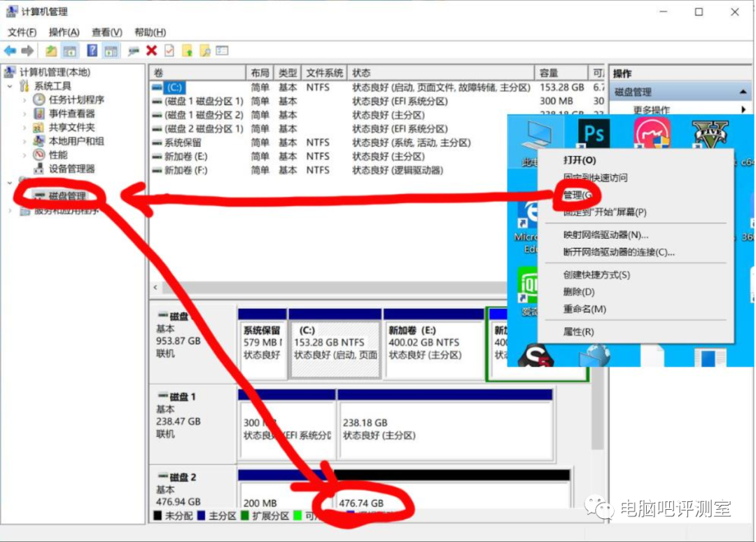The width and height of the screenshot is (756, 542).
Task: Click the Forward navigation arrow in the toolbar
Action: click(27, 50)
